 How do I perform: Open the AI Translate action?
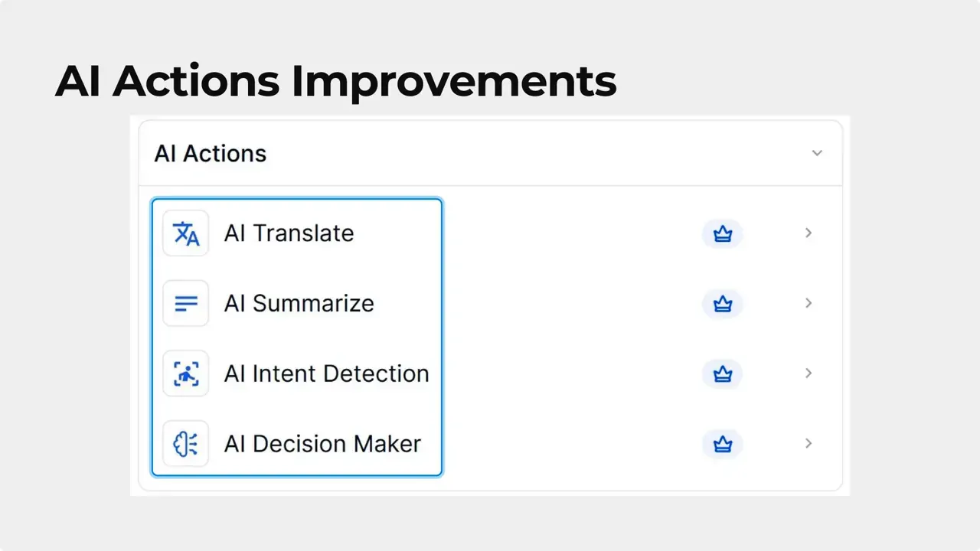(289, 233)
